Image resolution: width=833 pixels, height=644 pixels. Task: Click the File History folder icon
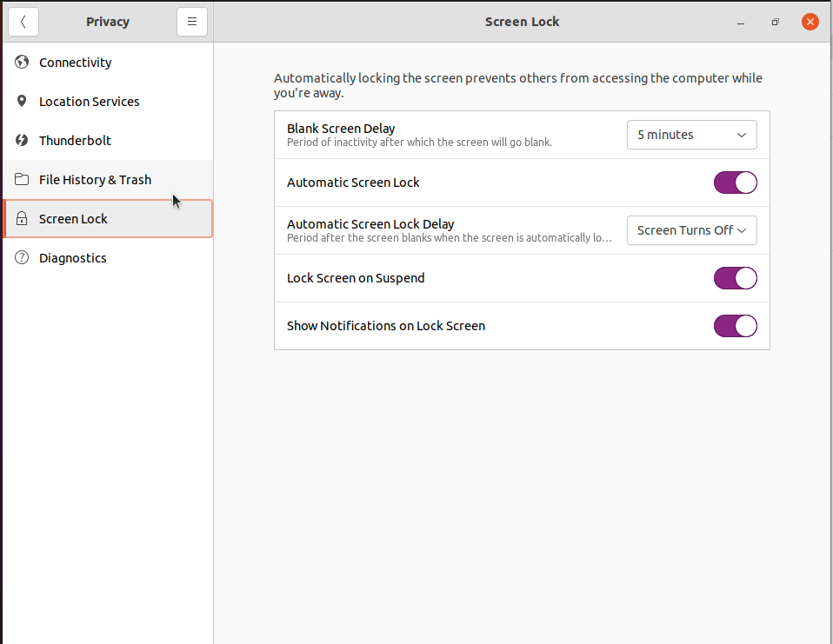pos(22,180)
